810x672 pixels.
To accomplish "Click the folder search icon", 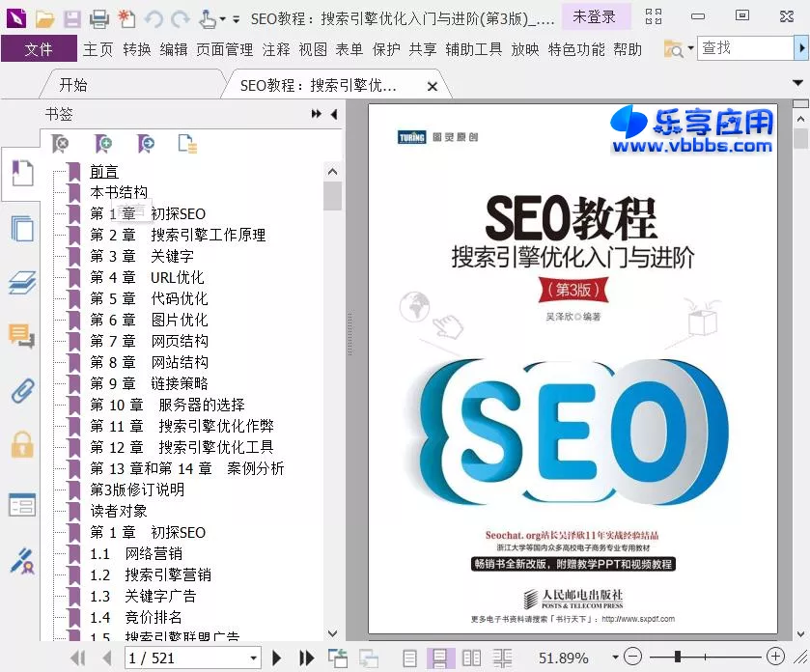I will point(674,49).
